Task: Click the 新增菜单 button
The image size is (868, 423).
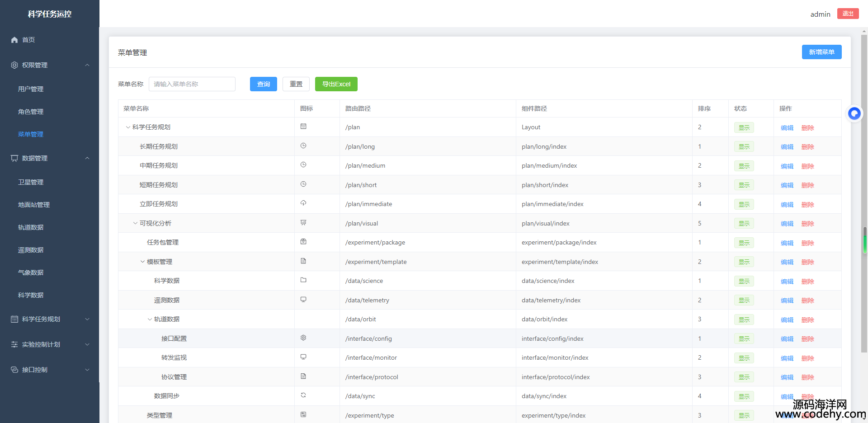Action: [x=821, y=52]
